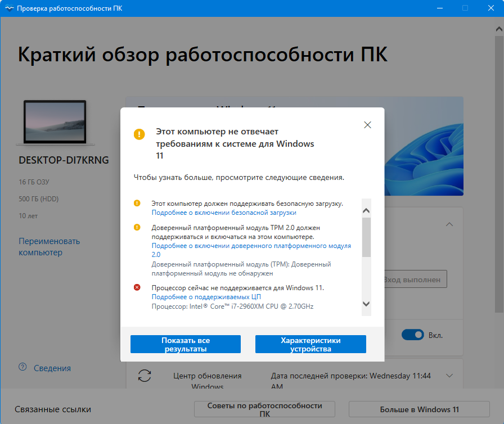Close the Проверка работоспособности ПК window

pos(491,8)
